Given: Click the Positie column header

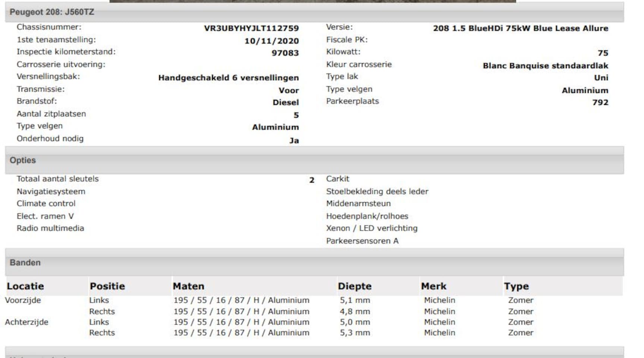Looking at the screenshot, I should pyautogui.click(x=107, y=286).
